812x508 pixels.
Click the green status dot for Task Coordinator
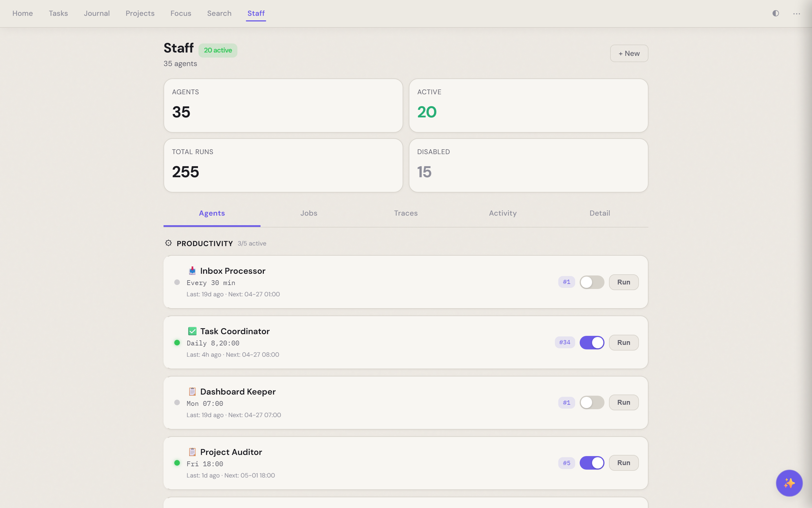click(177, 342)
